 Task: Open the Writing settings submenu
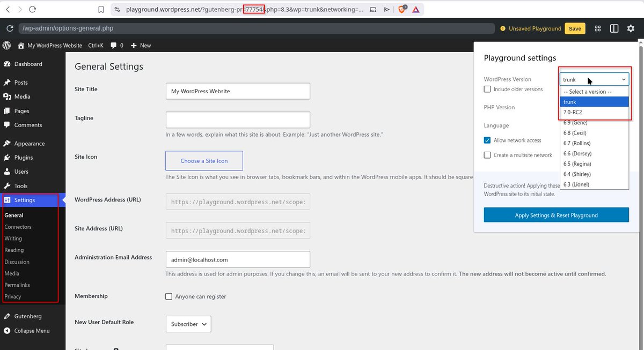point(13,239)
